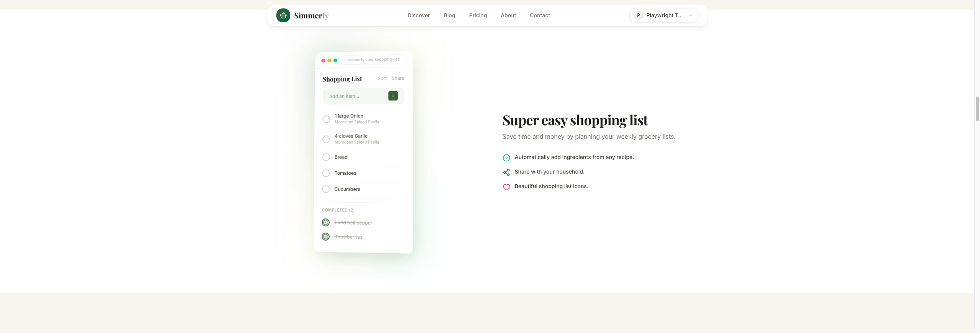Click the simmerfy.com/shopping-list address bar
This screenshot has width=980, height=333.
pos(373,59)
